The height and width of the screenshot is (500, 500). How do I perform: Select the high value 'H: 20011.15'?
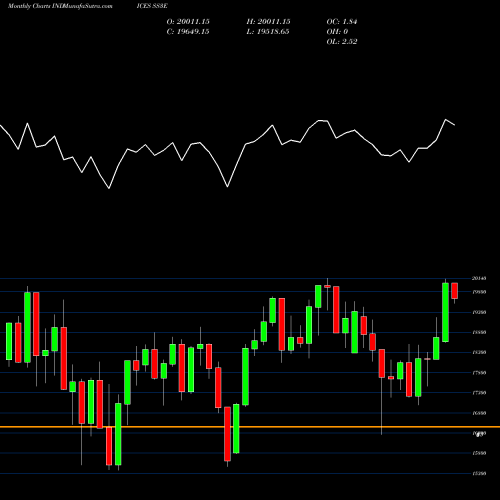[x=268, y=22]
